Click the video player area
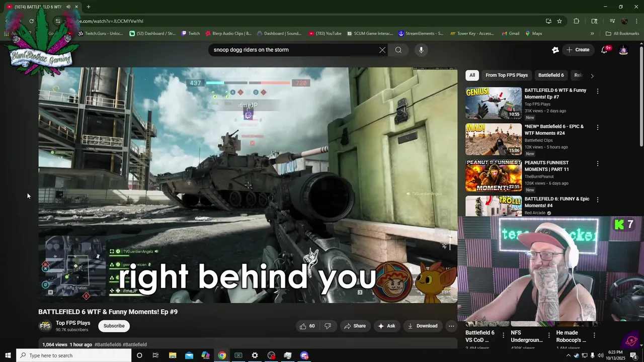 248,185
